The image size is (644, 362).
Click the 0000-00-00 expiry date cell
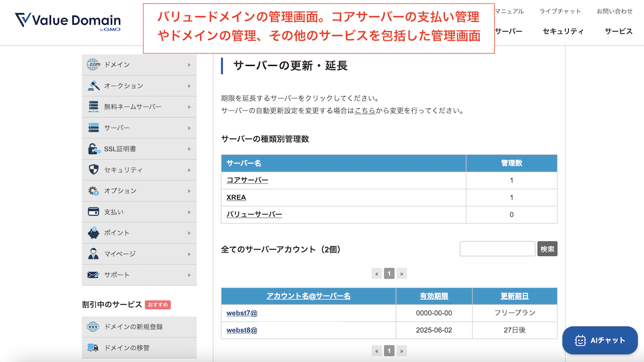click(x=434, y=313)
